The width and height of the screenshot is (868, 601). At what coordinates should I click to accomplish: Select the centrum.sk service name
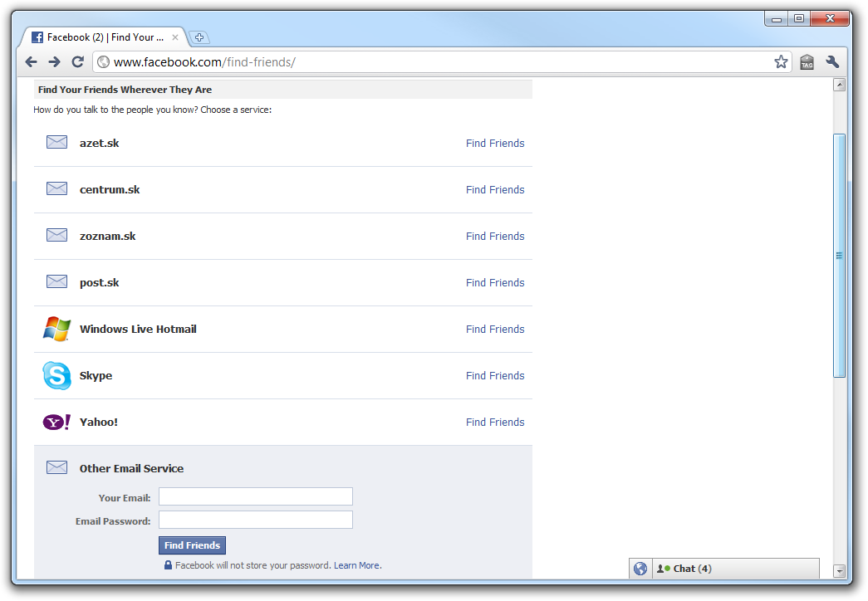tap(110, 189)
